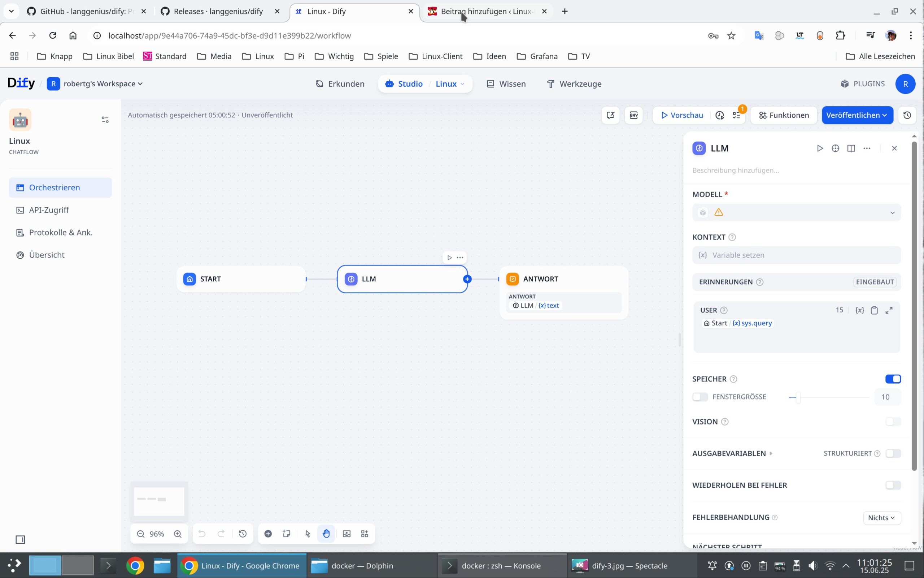The height and width of the screenshot is (578, 924).
Task: Open robertg's Workspace switcher
Action: 95,84
